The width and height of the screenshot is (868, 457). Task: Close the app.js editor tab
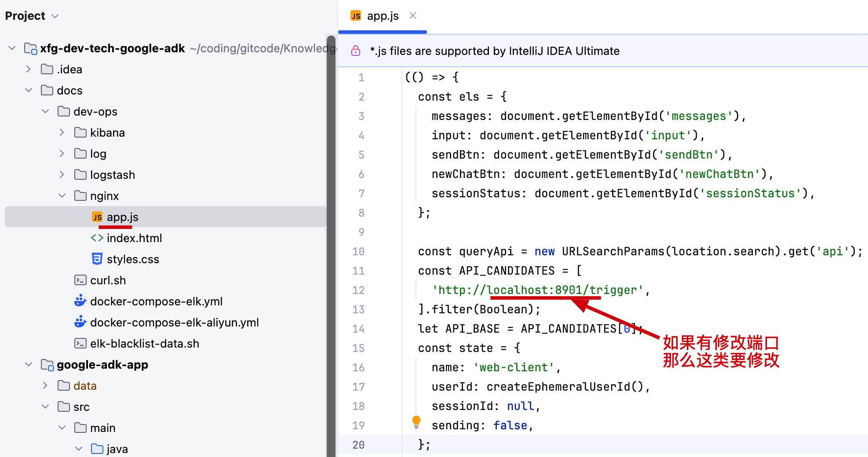tap(412, 16)
